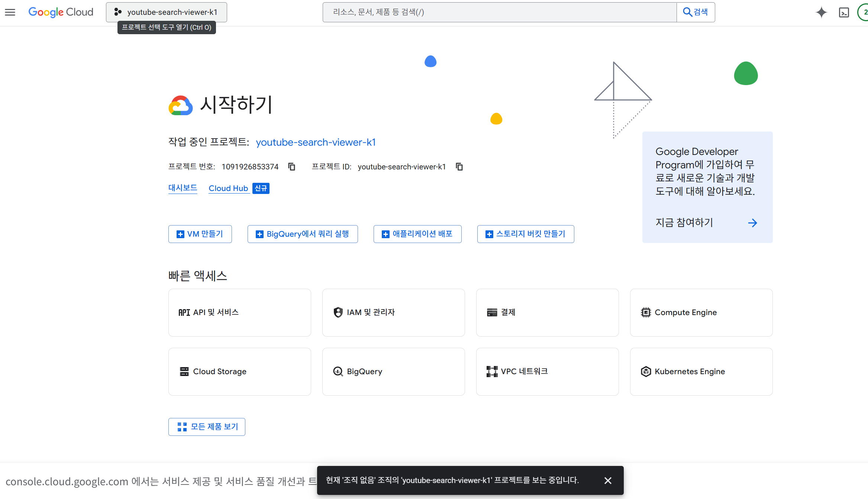Activate Cloud Shell terminal icon
The height and width of the screenshot is (499, 868).
pos(844,12)
